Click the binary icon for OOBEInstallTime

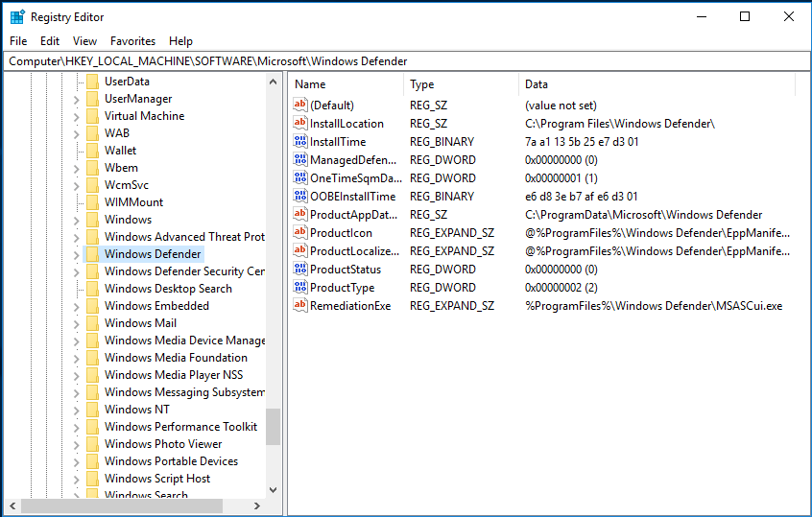299,196
